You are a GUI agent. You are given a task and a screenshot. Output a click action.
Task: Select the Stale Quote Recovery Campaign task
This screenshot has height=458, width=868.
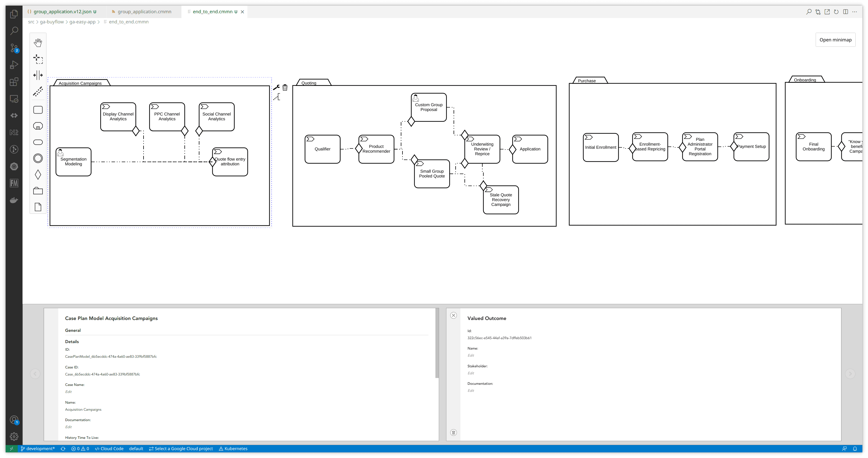[x=501, y=200]
